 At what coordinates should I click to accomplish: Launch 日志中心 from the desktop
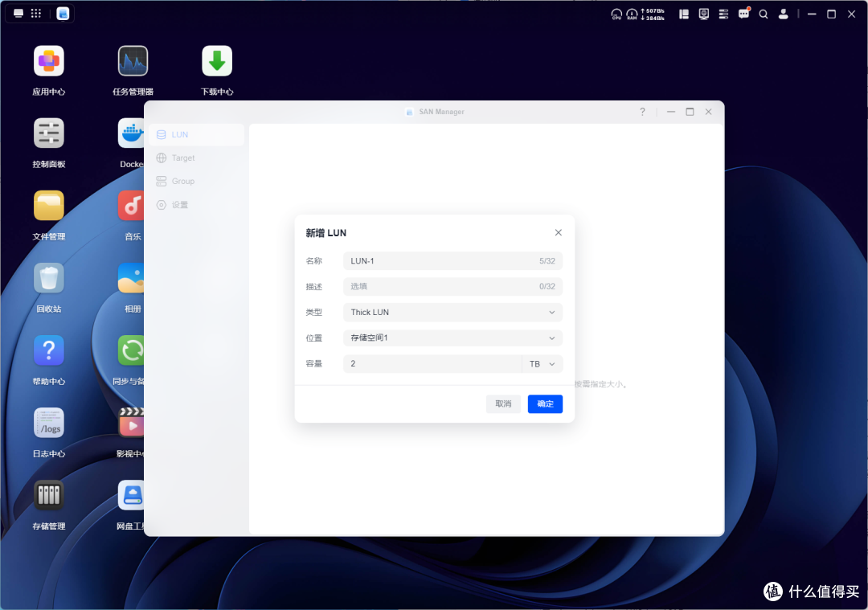(49, 424)
